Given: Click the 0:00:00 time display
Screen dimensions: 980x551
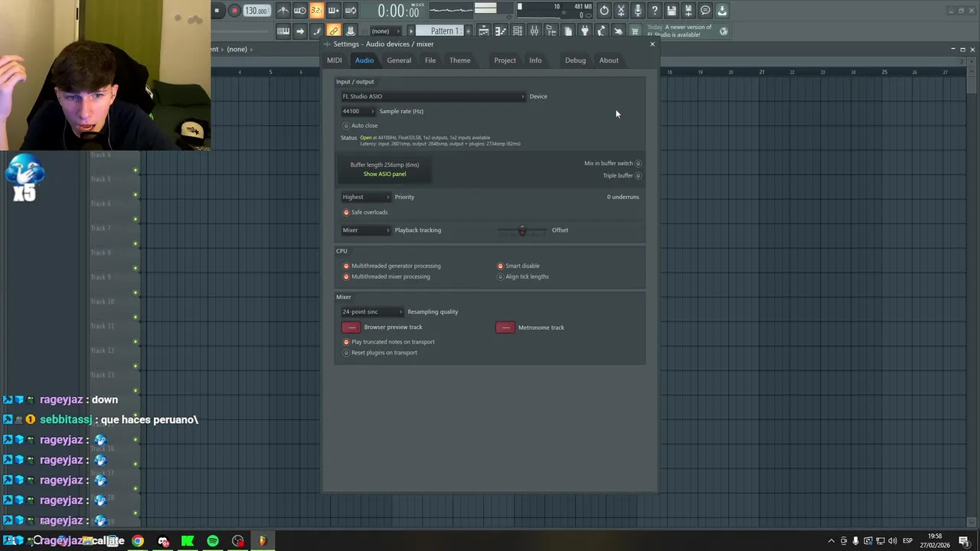Looking at the screenshot, I should [399, 11].
